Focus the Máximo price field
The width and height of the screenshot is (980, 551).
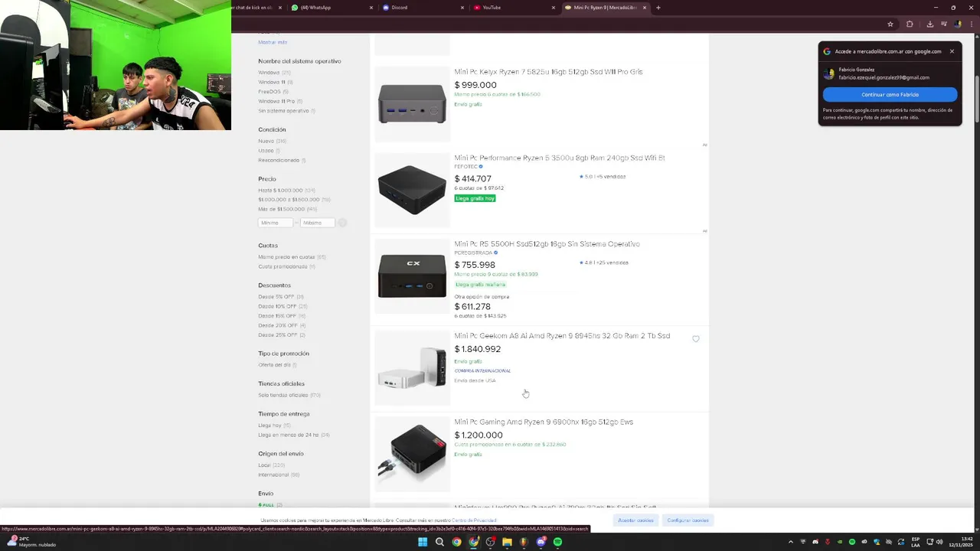coord(317,223)
